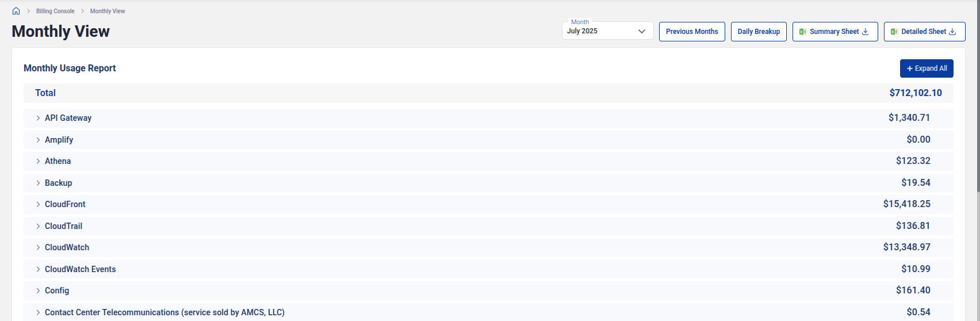Open the Billing Console breadcrumb link
980x321 pixels.
[55, 11]
